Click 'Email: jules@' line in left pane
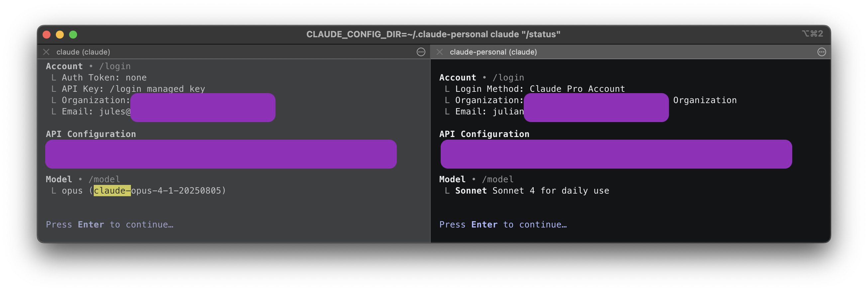This screenshot has width=868, height=292. point(96,112)
